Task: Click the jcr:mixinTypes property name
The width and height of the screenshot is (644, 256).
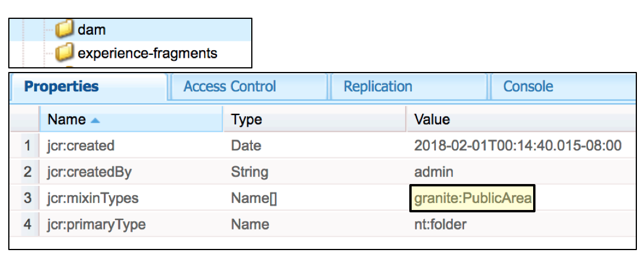Action: click(93, 198)
